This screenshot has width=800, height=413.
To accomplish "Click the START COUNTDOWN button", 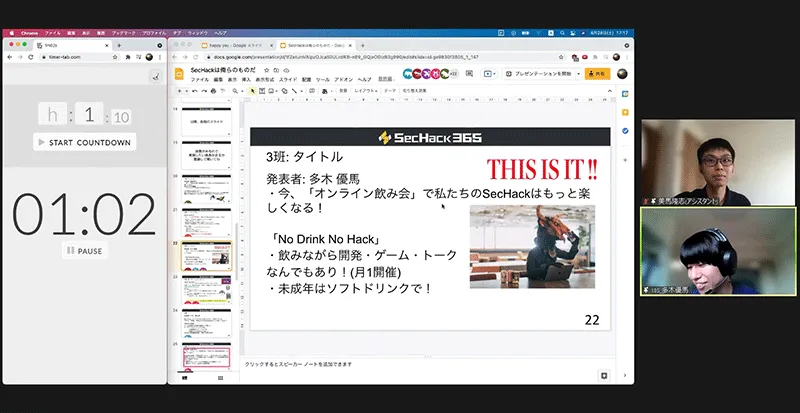I will tap(84, 142).
